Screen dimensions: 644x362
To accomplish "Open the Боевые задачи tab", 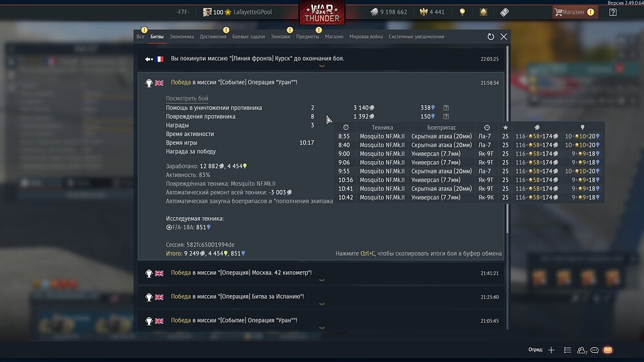I will (x=249, y=37).
